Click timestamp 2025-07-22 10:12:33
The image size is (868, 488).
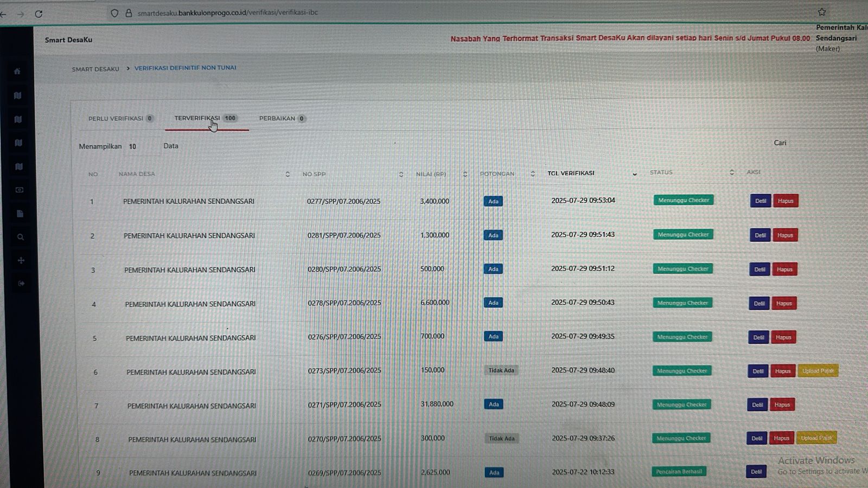(x=584, y=472)
